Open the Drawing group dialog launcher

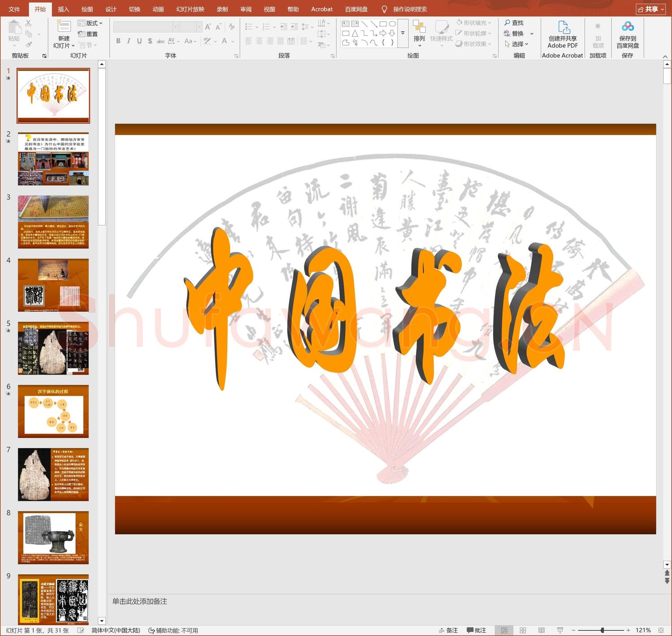tap(495, 56)
